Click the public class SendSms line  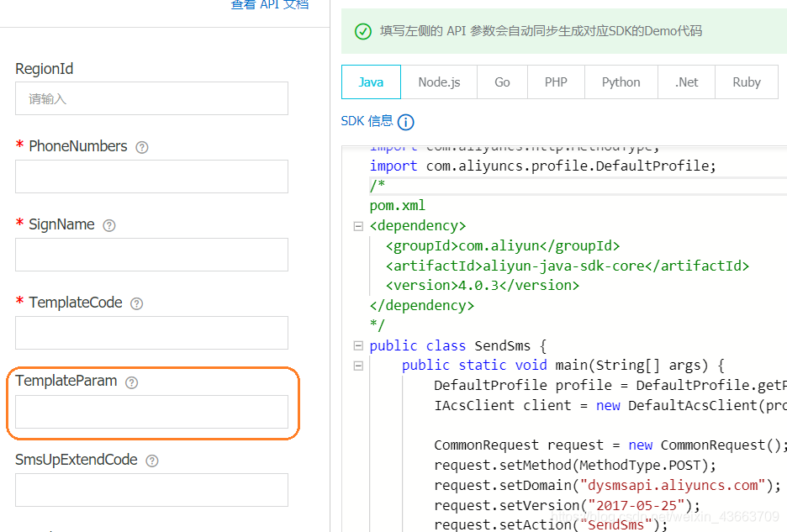click(x=457, y=345)
